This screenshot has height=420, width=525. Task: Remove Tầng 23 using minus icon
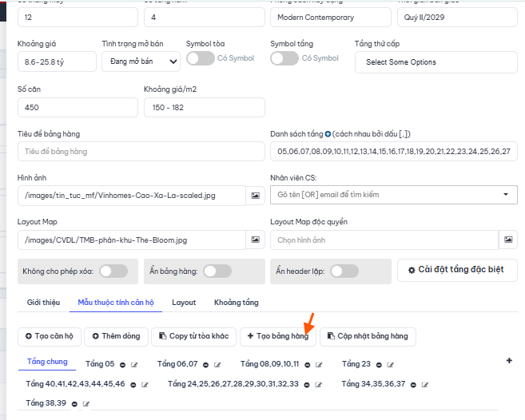(x=379, y=365)
